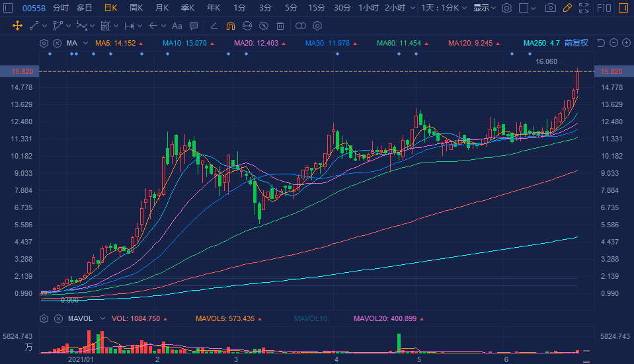Zoom in chart with plus icon
This screenshot has width=634, height=364.
click(x=626, y=43)
